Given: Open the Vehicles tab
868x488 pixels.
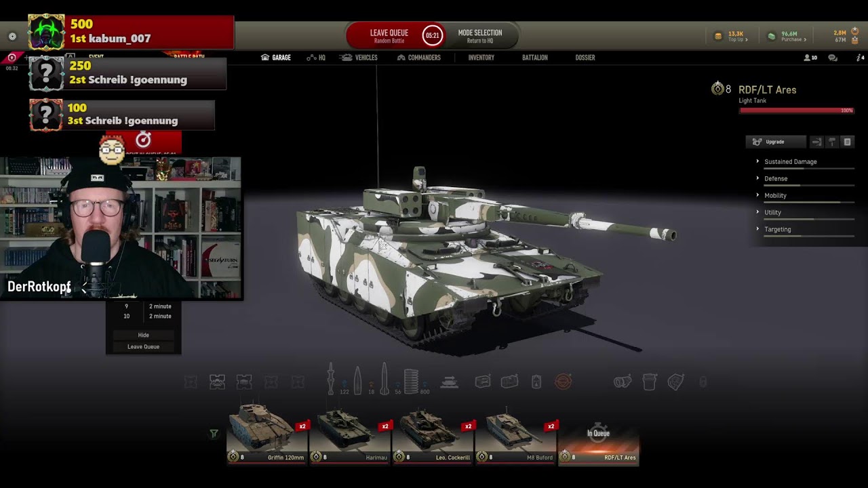Looking at the screenshot, I should tap(359, 58).
